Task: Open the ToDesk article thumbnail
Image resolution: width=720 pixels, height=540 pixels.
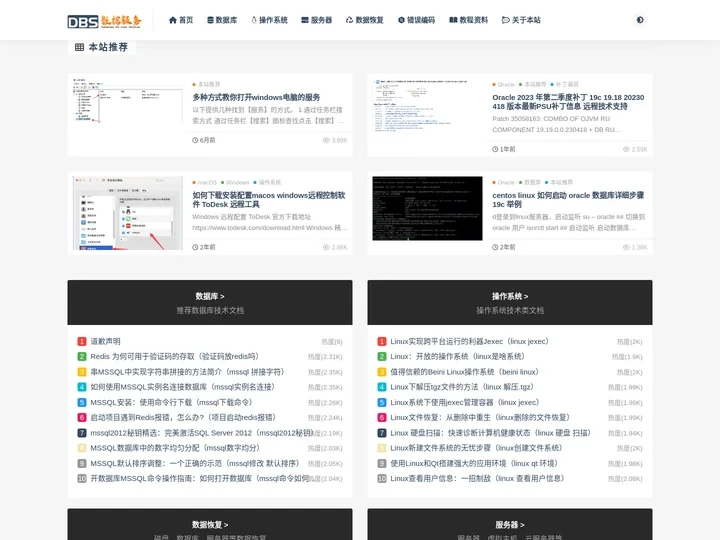Action: 128,213
